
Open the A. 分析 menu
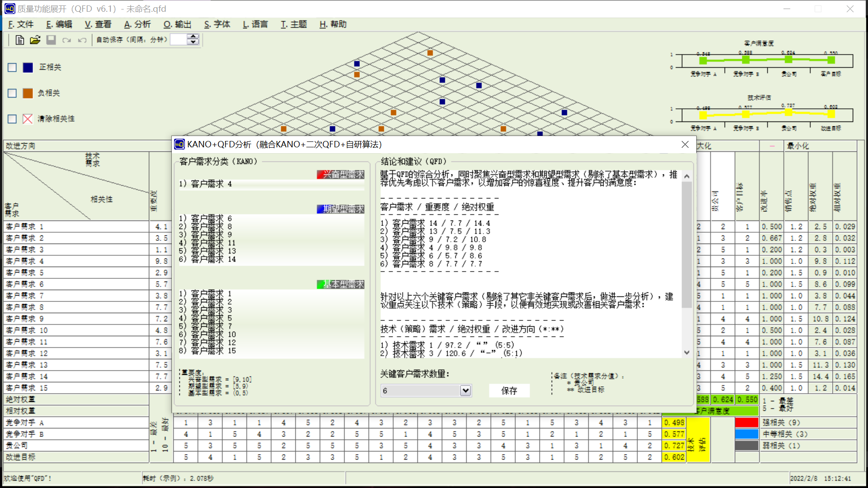(137, 24)
